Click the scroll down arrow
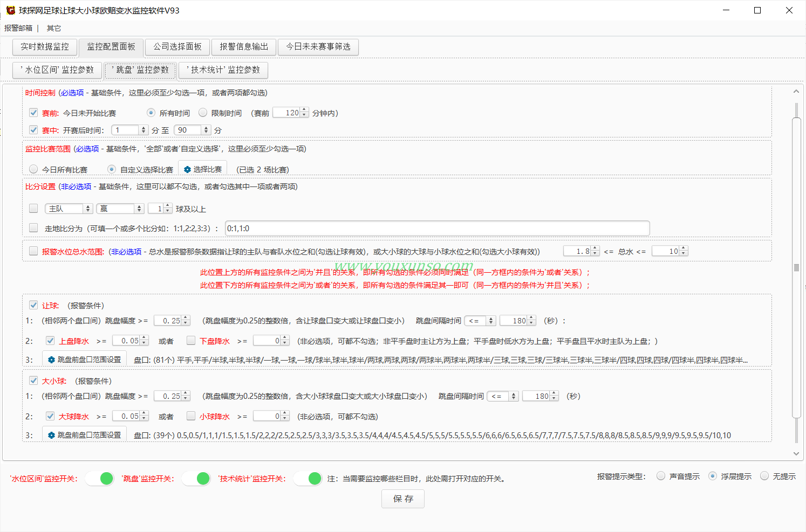 pos(796,454)
